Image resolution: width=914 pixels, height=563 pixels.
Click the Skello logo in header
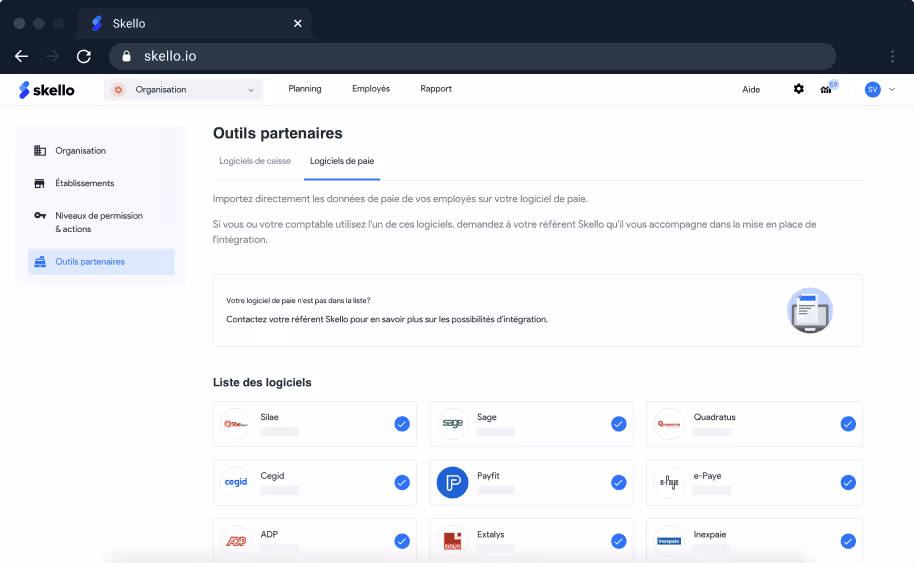click(x=47, y=90)
